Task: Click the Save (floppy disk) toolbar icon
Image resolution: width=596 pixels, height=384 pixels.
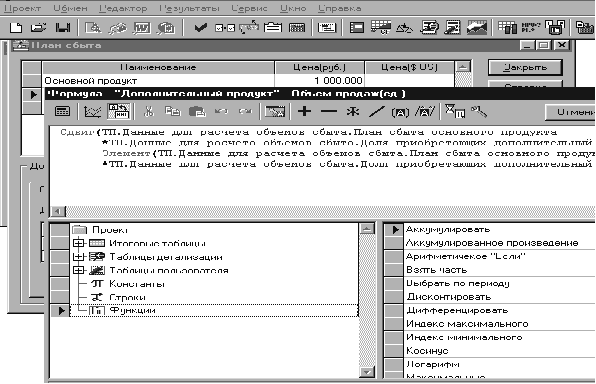Action: pos(63,28)
